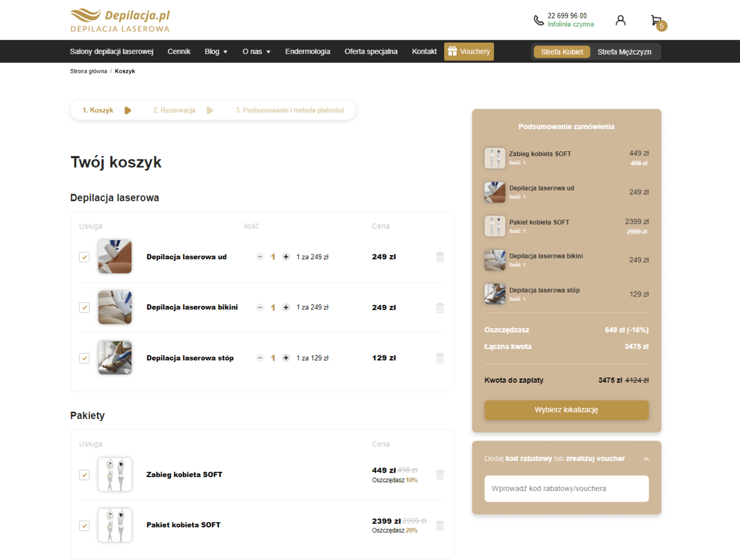Uncheck the Depilacja laserowa ud checkbox

[84, 257]
